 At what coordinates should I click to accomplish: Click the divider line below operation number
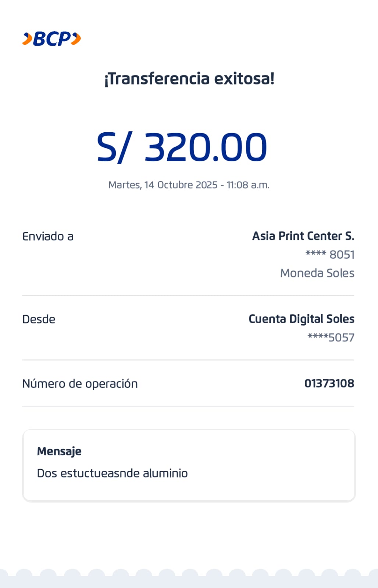[188, 406]
